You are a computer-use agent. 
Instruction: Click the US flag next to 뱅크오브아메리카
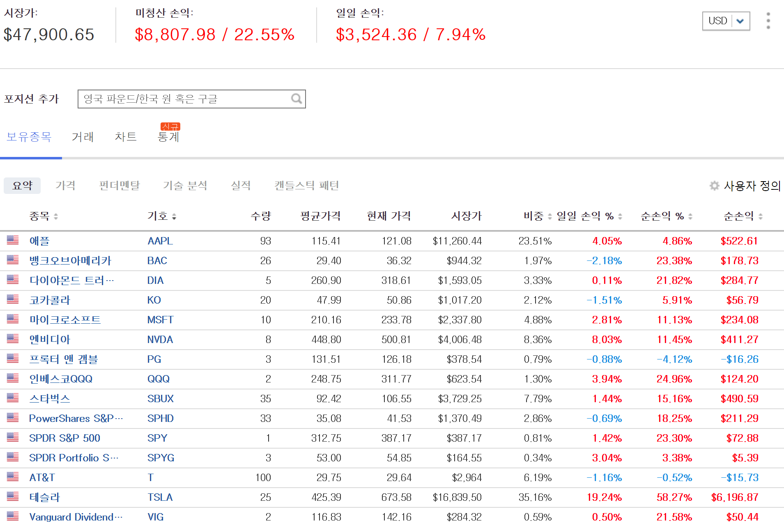13,260
